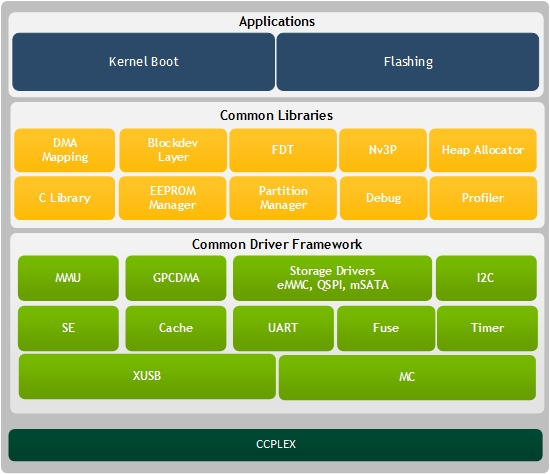Select the C Library block
The width and height of the screenshot is (550, 474).
coord(65,198)
